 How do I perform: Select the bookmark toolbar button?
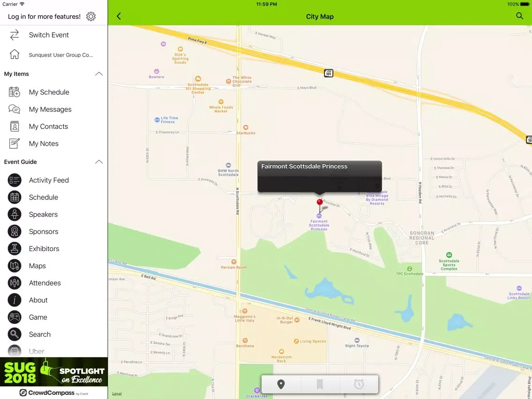(x=319, y=384)
